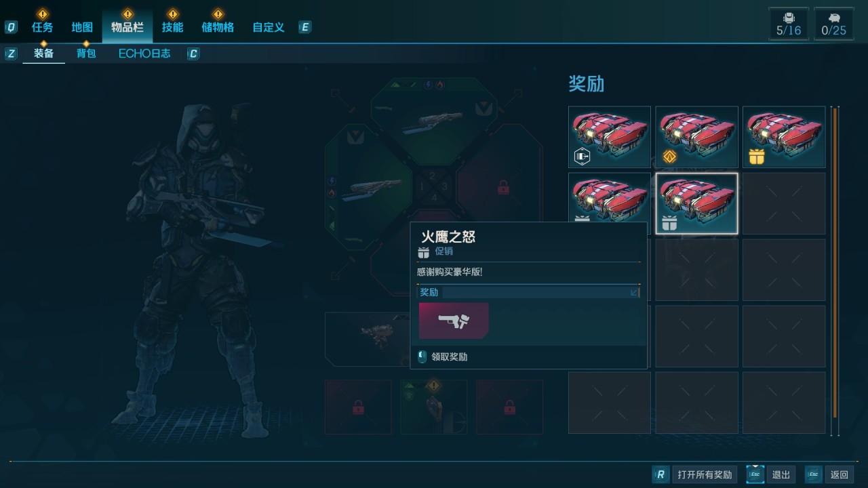Switch to the 技能 tab
The height and width of the screenshot is (488, 868).
tap(172, 27)
